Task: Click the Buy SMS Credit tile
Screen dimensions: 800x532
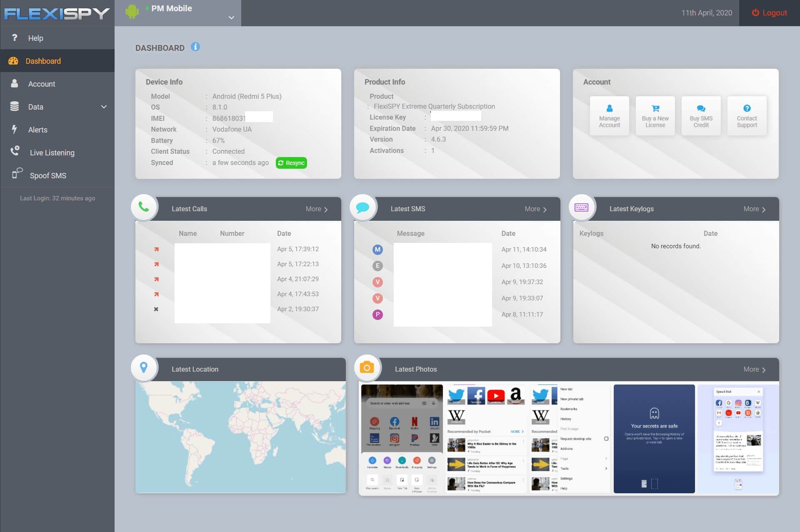Action: 701,116
